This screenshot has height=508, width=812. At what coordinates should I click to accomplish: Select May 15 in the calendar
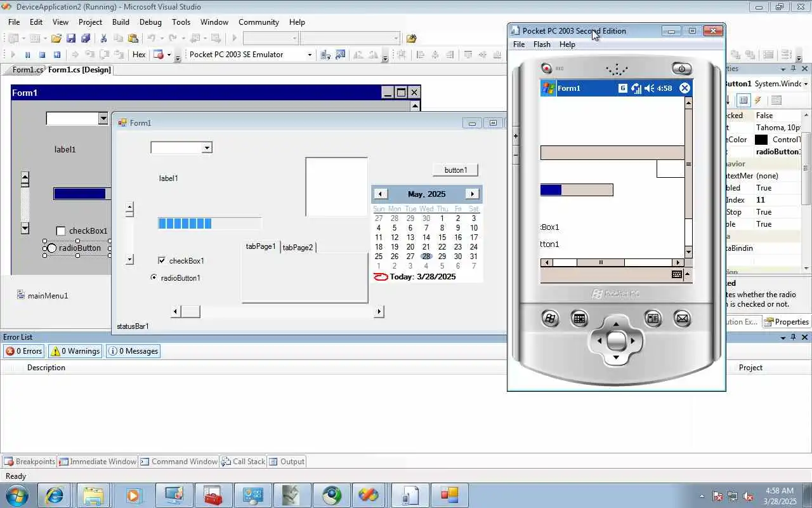442,237
